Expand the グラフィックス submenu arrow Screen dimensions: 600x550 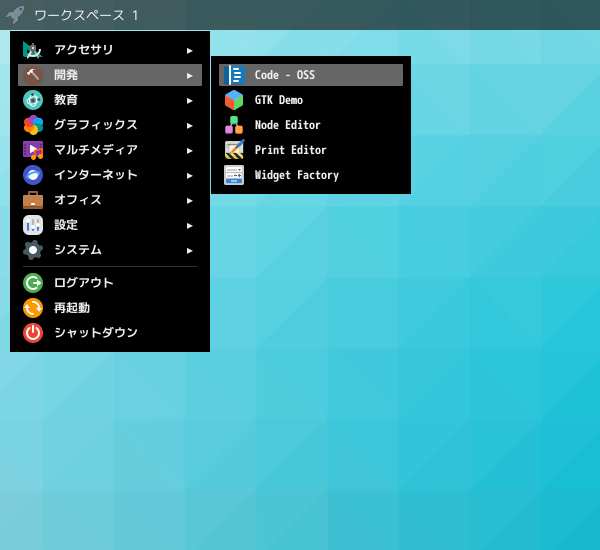tap(190, 125)
